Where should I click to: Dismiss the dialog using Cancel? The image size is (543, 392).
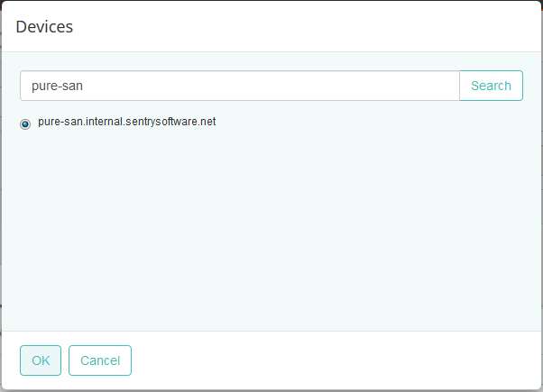(100, 360)
